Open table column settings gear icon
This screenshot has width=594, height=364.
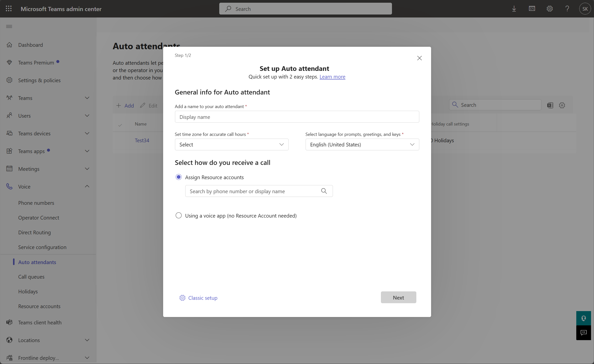[x=562, y=105]
